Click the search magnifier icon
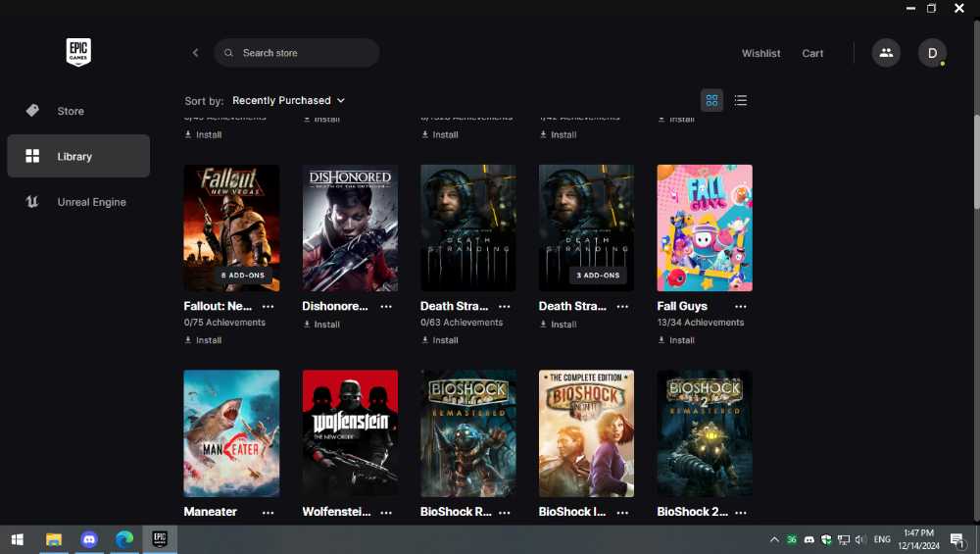The width and height of the screenshot is (980, 554). click(x=228, y=53)
